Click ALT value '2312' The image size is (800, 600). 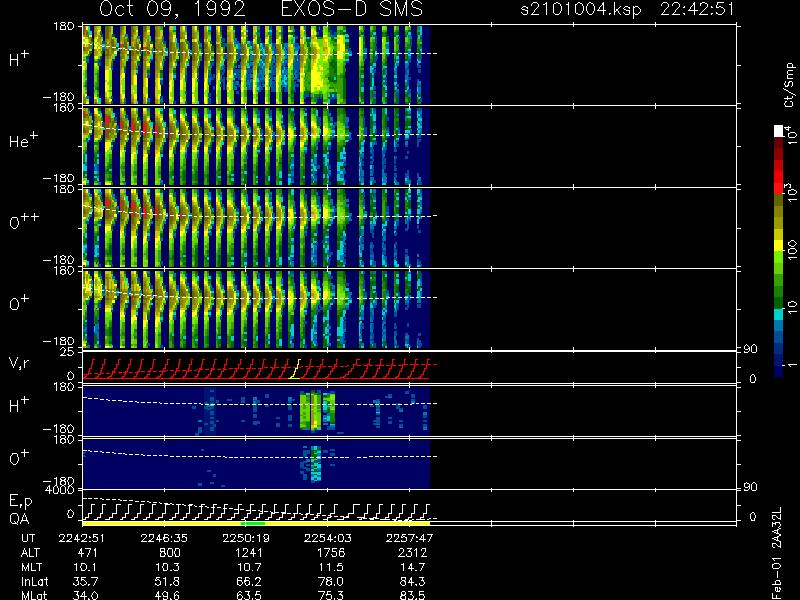(x=412, y=553)
